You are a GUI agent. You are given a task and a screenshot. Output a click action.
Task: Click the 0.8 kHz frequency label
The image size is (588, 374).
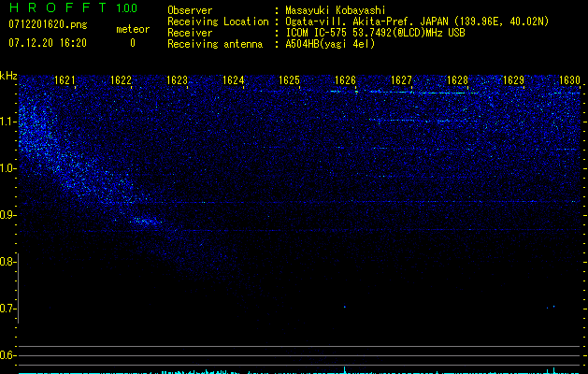tap(7, 262)
